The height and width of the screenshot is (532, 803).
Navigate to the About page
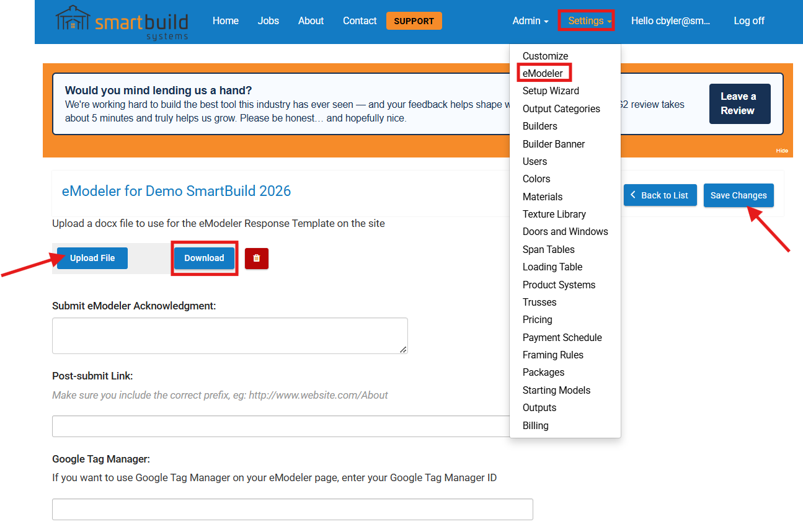pyautogui.click(x=311, y=21)
